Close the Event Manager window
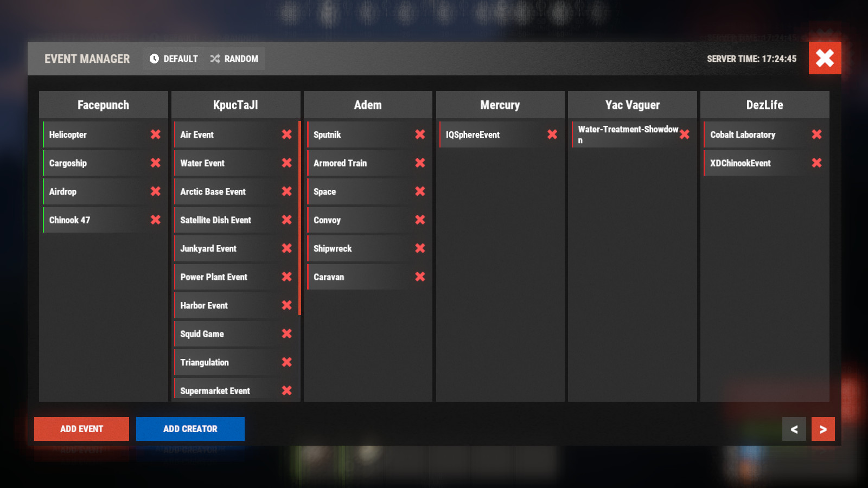 (x=825, y=58)
